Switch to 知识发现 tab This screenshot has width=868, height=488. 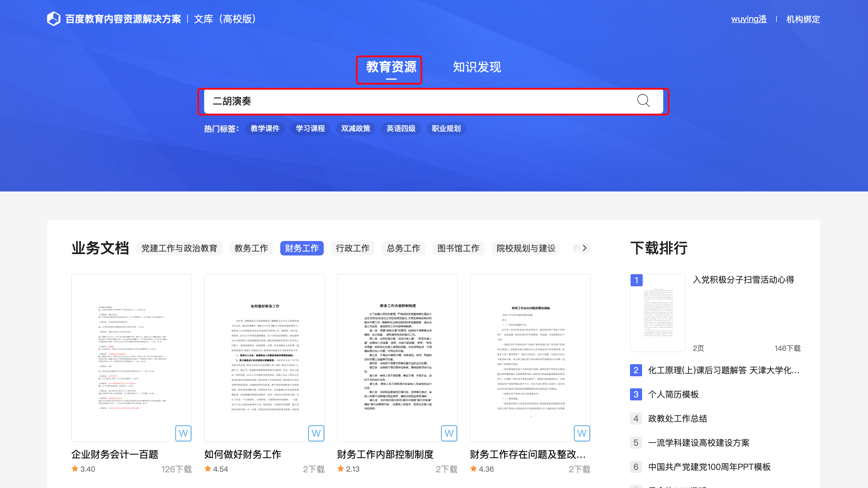pyautogui.click(x=477, y=67)
